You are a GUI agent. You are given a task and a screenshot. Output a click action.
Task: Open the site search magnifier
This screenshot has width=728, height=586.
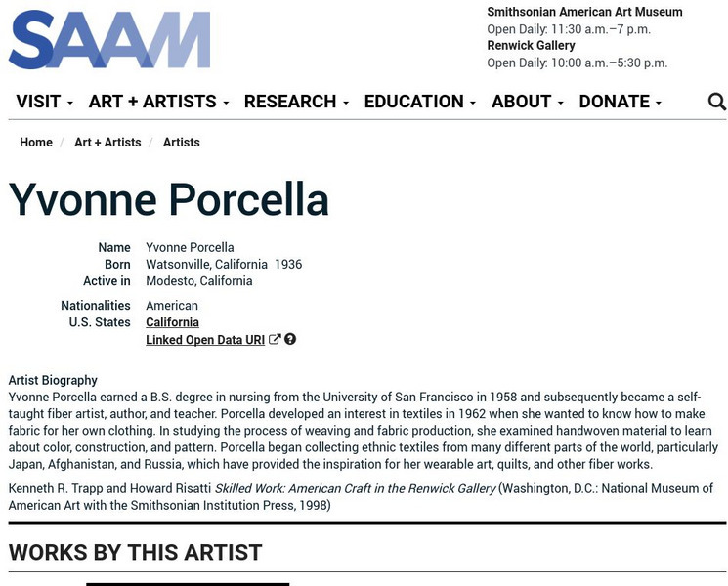[x=716, y=102]
